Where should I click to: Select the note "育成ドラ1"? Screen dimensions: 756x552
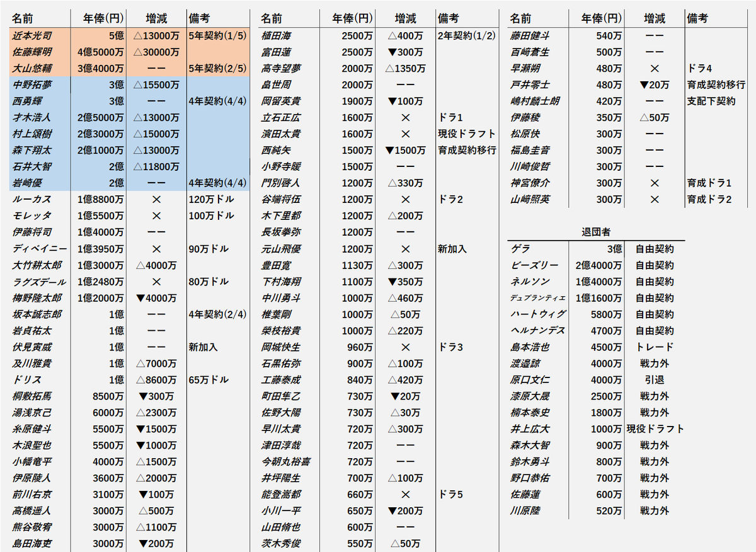709,183
